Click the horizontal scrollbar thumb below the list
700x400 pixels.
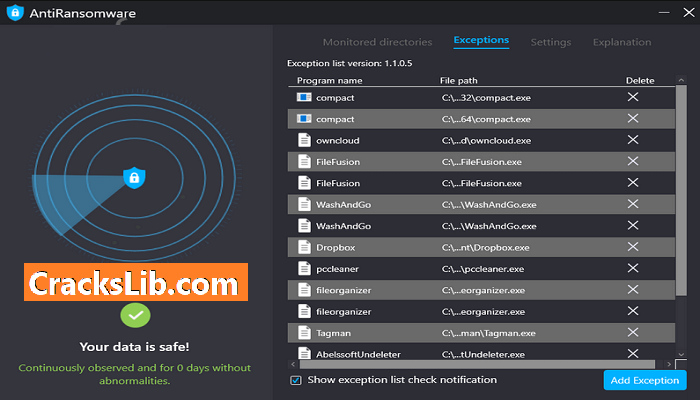[x=477, y=364]
